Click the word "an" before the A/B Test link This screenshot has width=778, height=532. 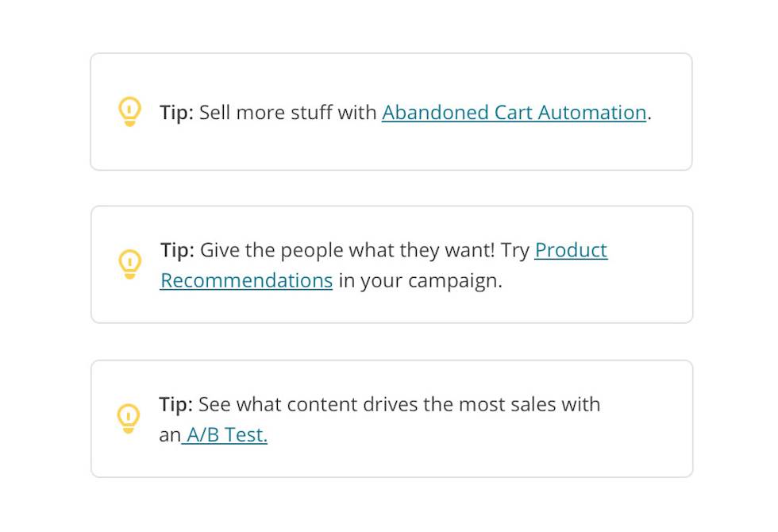169,435
